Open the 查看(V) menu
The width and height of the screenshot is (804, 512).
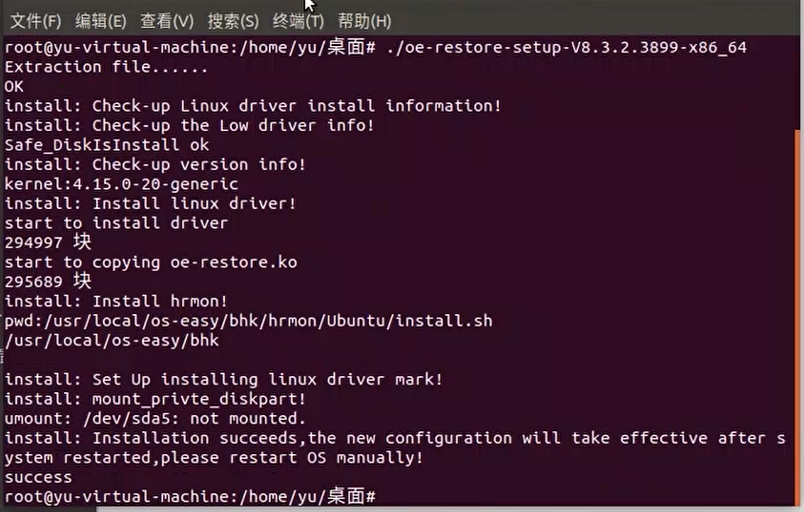pos(167,20)
